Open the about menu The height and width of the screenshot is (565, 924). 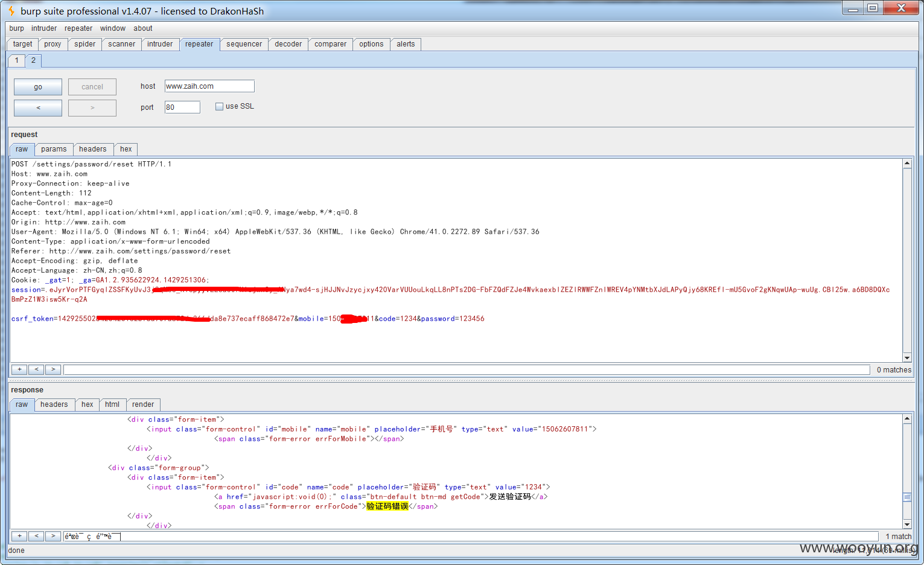(143, 28)
